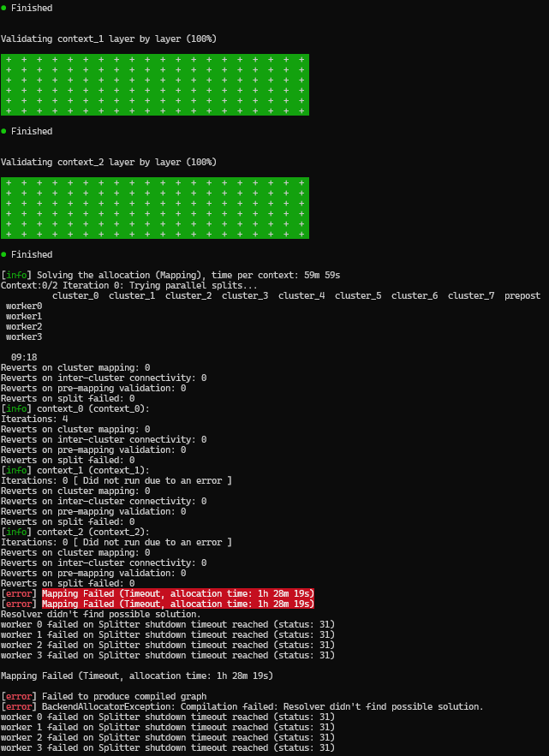Image resolution: width=549 pixels, height=756 pixels.
Task: Click the '[info] context_0 (context_0):' line
Action: pos(75,408)
